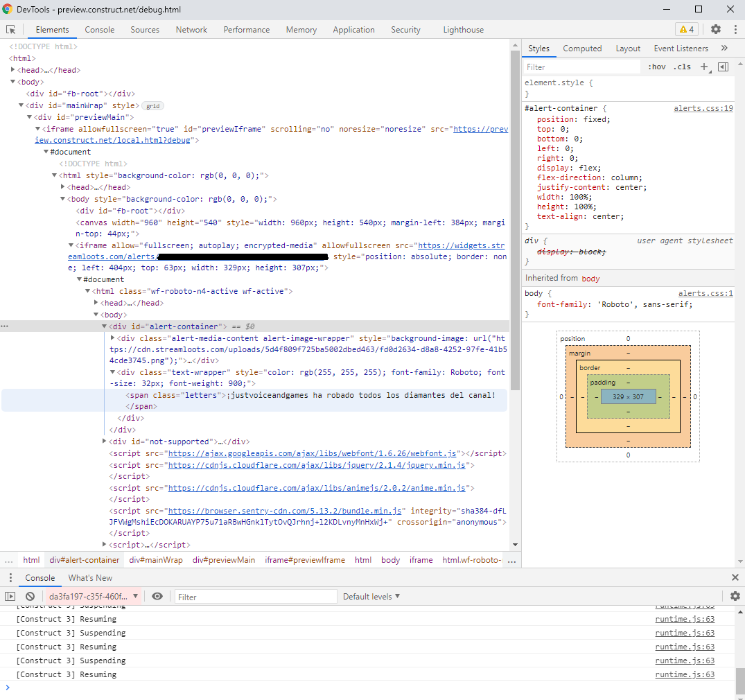Toggle the :hov element state panel
The width and height of the screenshot is (745, 700).
coord(656,67)
